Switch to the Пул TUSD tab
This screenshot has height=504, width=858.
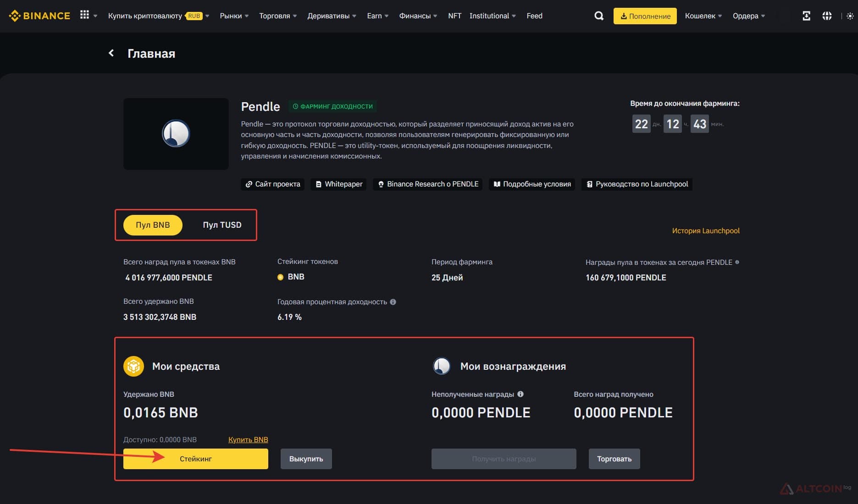pyautogui.click(x=222, y=225)
